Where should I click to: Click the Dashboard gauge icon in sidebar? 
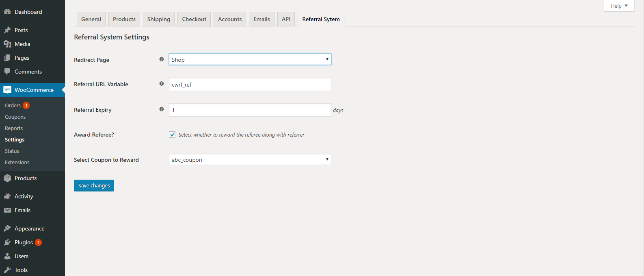pos(7,12)
